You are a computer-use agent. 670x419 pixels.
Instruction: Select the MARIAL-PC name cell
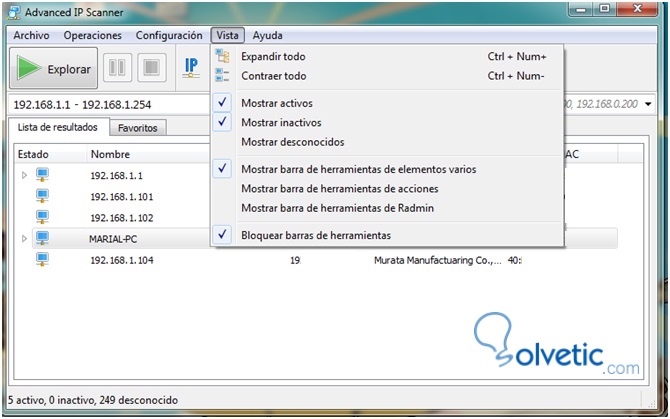pyautogui.click(x=113, y=239)
